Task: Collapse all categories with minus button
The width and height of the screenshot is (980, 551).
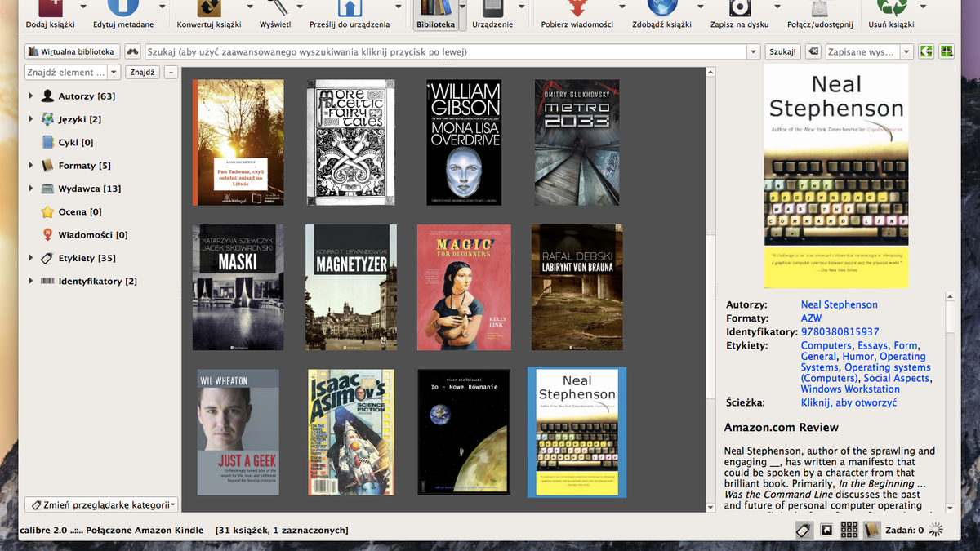Action: click(x=171, y=72)
